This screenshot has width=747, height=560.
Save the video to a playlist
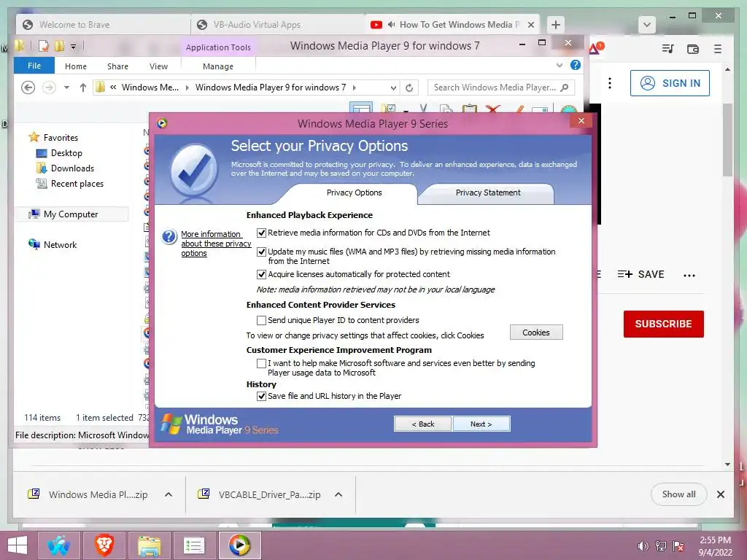tap(640, 274)
